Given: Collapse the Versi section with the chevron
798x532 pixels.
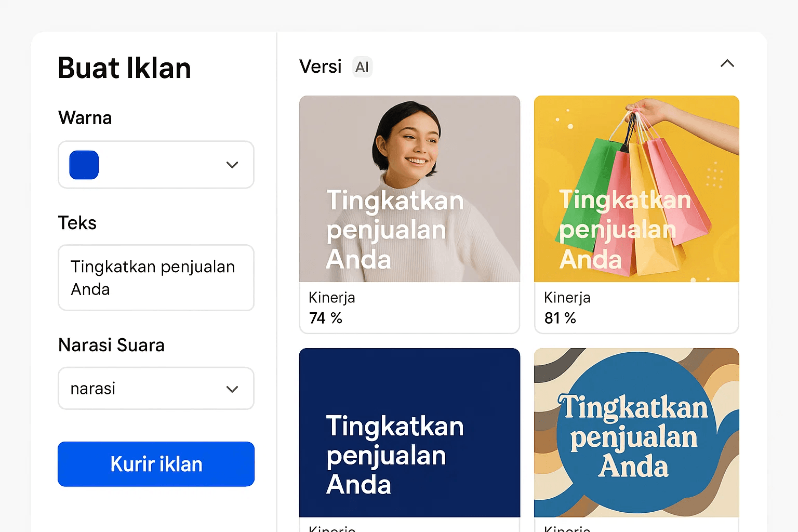Looking at the screenshot, I should pyautogui.click(x=727, y=64).
